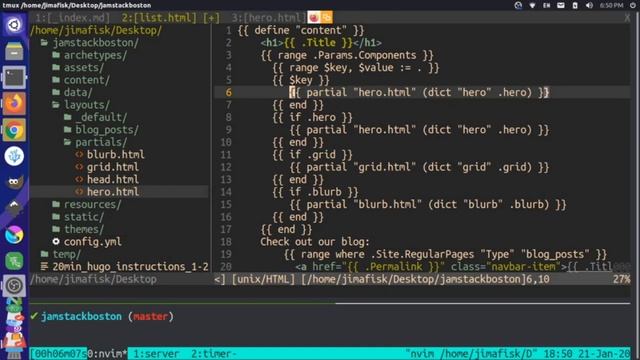Image resolution: width=640 pixels, height=360 pixels.
Task: Click the {{ $key }} expression on line 5
Action: 301,80
